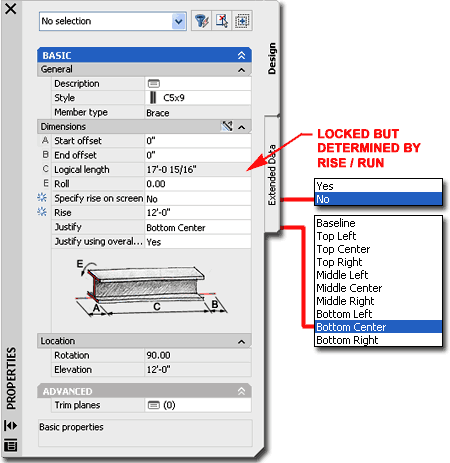Image resolution: width=450 pixels, height=463 pixels.
Task: Click the Rise value field
Action: coord(198,212)
